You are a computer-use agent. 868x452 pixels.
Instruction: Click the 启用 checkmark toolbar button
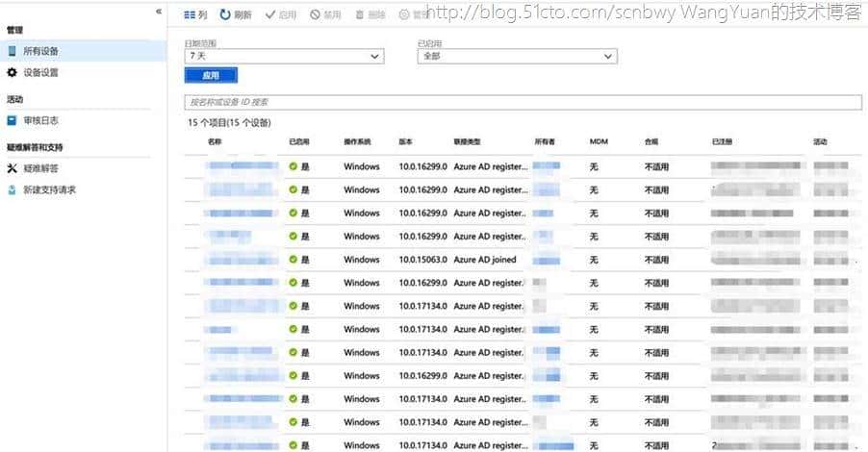pyautogui.click(x=281, y=15)
